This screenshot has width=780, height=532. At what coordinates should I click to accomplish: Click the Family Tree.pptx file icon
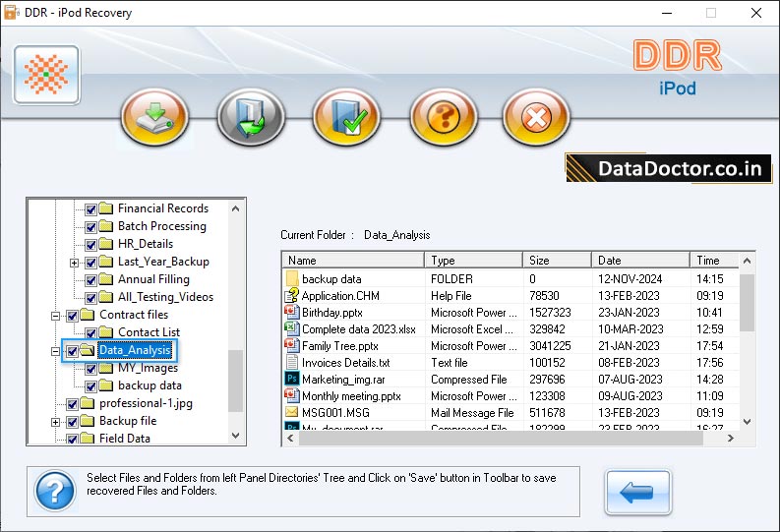pos(291,345)
